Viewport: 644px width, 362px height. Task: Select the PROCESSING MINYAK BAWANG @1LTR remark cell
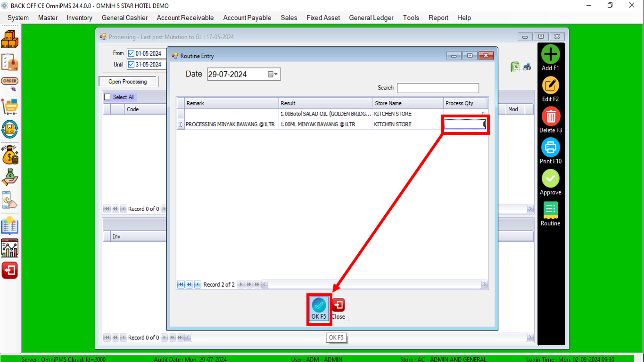tap(231, 124)
